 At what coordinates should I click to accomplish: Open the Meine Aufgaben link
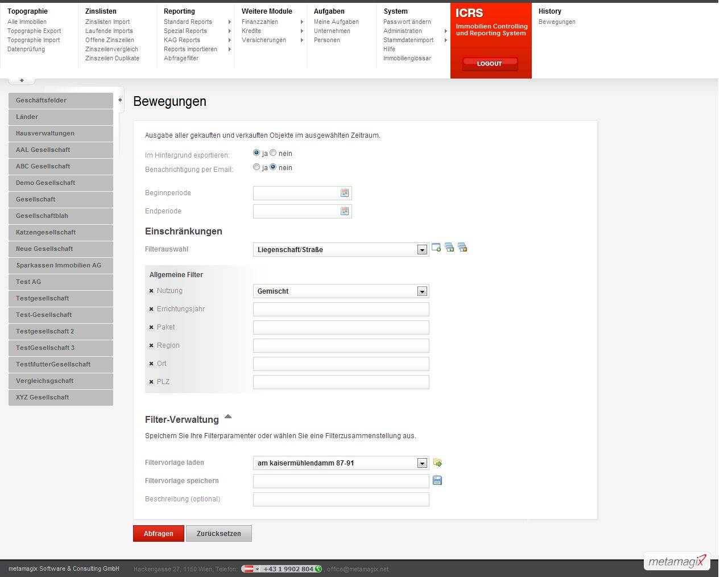coord(336,22)
